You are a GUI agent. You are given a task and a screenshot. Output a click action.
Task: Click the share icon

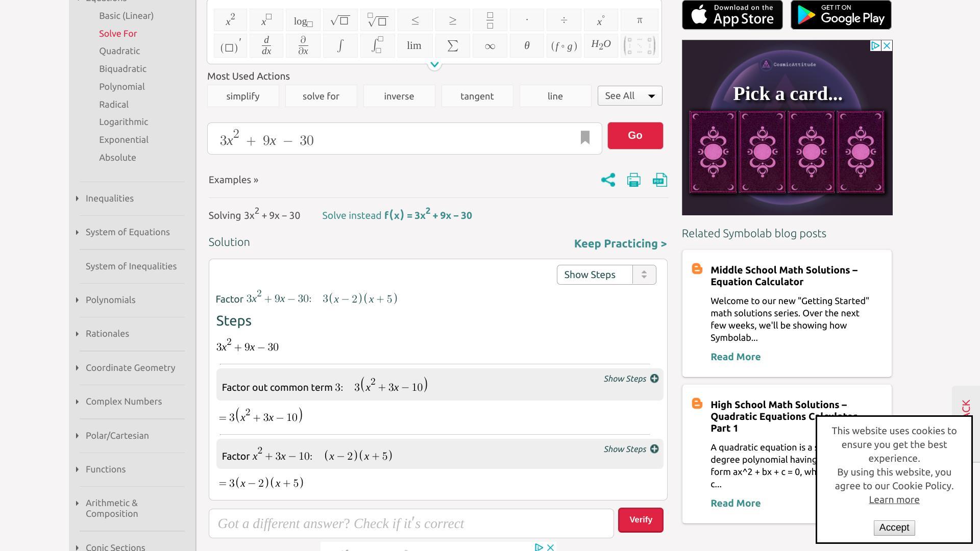pos(608,180)
